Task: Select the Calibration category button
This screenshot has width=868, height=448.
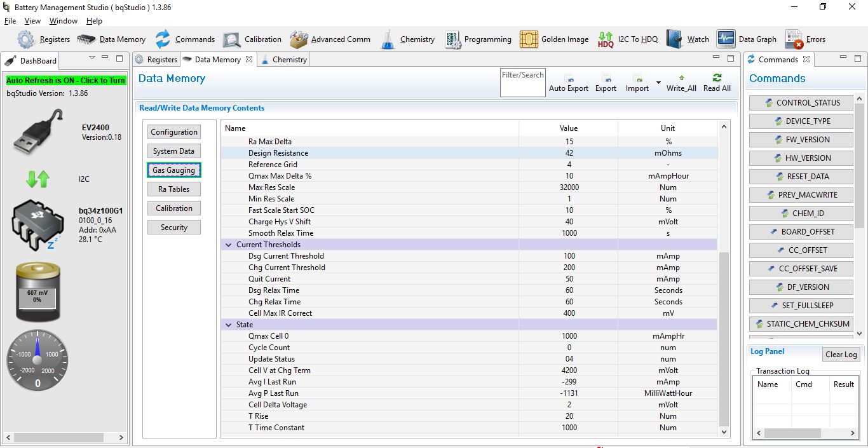Action: (174, 208)
